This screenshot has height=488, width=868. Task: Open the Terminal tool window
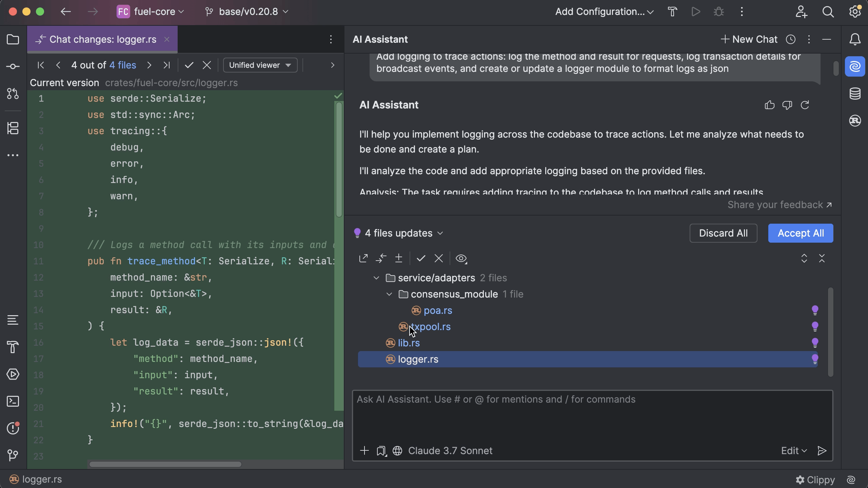13,401
